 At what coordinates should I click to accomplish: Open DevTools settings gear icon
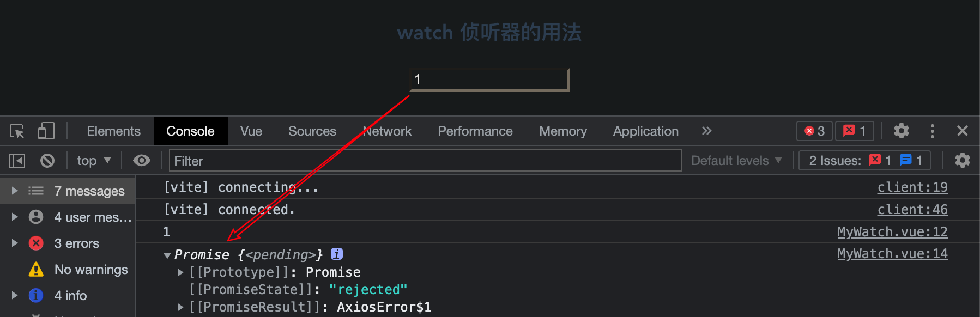point(902,131)
